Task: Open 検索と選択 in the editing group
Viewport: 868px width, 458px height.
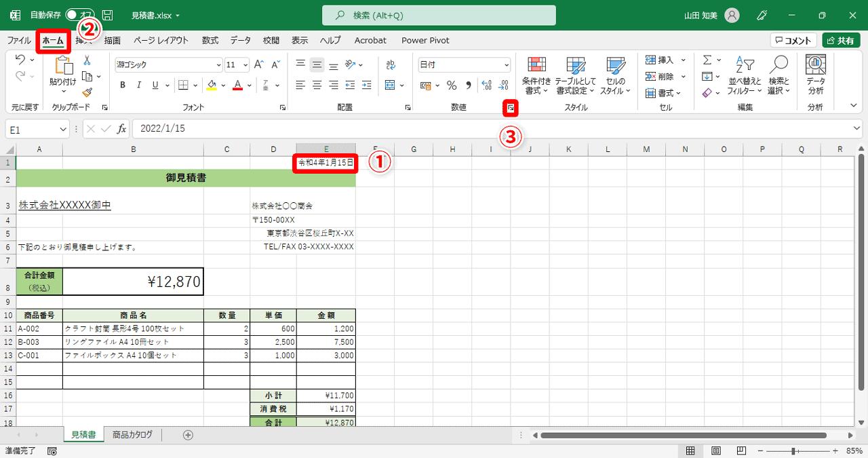Action: pos(778,75)
